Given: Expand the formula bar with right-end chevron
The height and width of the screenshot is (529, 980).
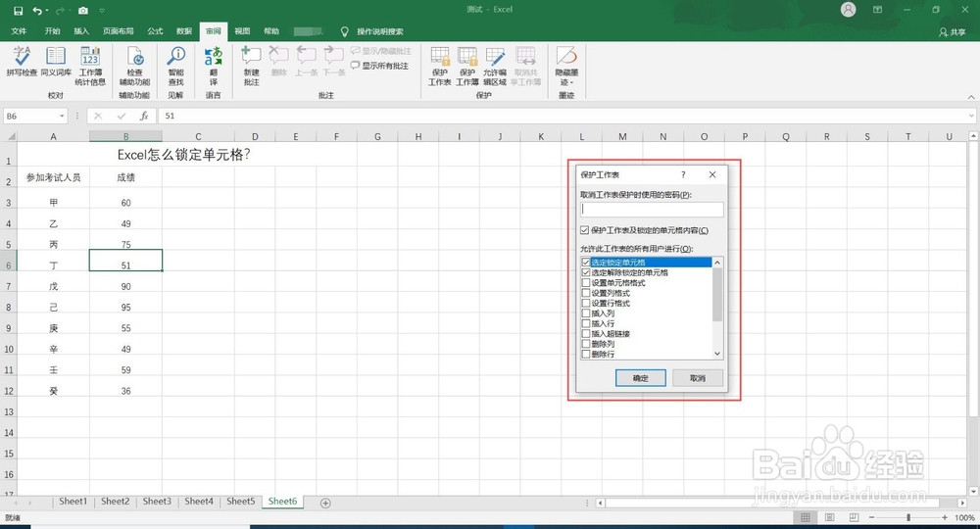Looking at the screenshot, I should 970,117.
